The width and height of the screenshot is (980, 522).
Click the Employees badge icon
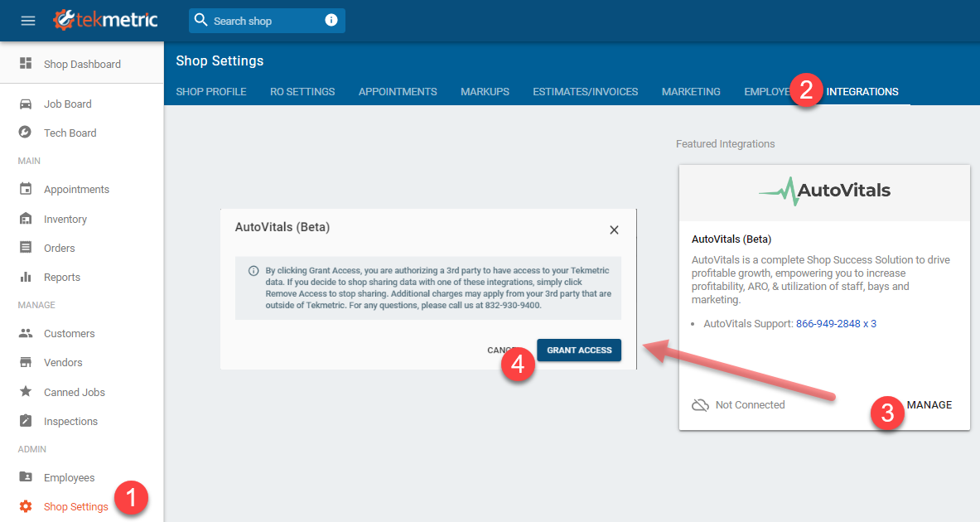coord(26,476)
